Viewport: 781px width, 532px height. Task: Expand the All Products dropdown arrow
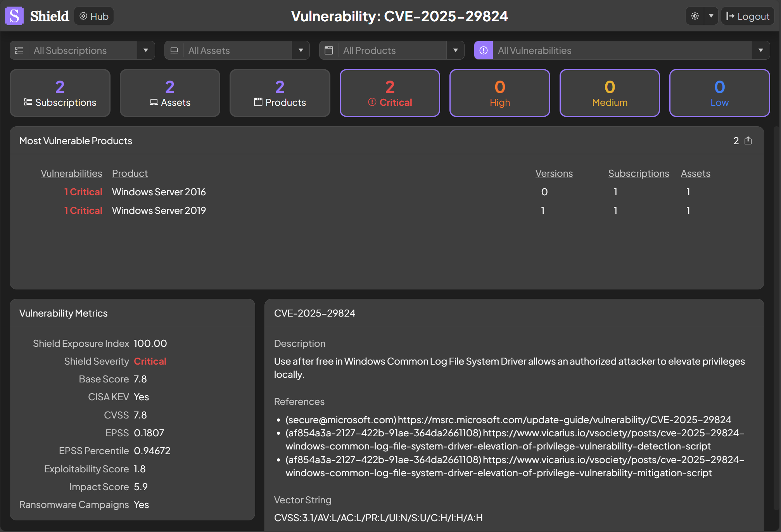tap(455, 50)
